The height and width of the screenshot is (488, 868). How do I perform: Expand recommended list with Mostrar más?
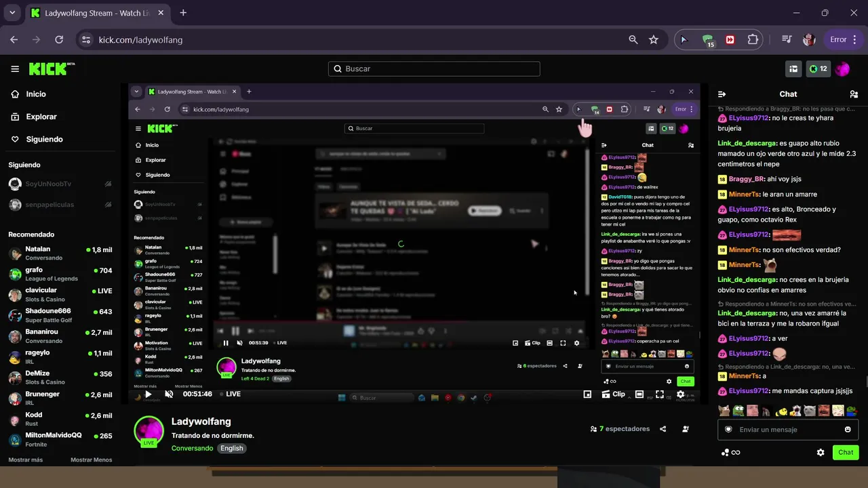(26, 460)
